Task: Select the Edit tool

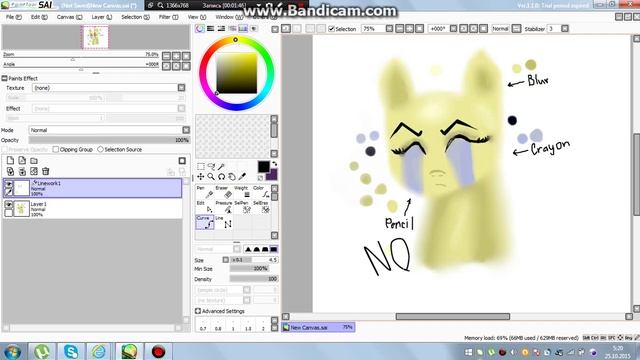Action: click(x=204, y=207)
